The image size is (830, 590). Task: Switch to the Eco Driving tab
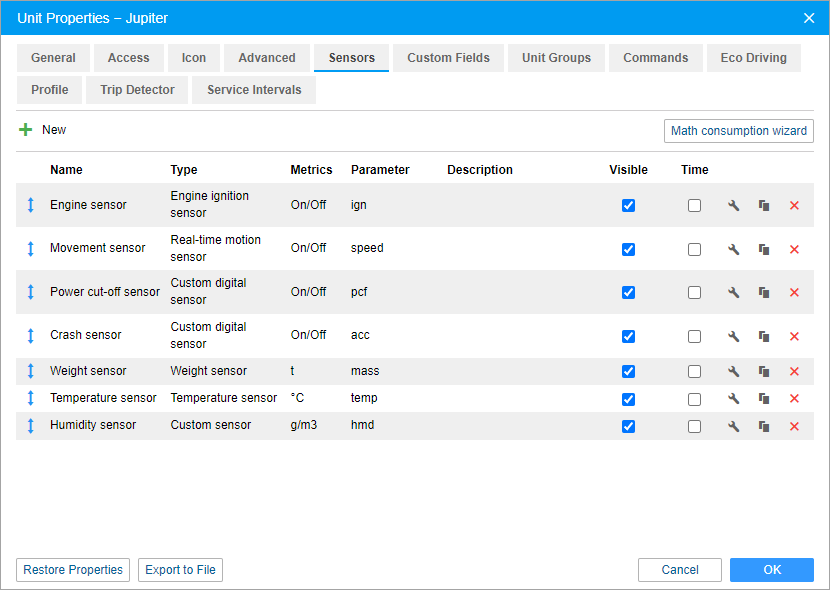point(753,58)
